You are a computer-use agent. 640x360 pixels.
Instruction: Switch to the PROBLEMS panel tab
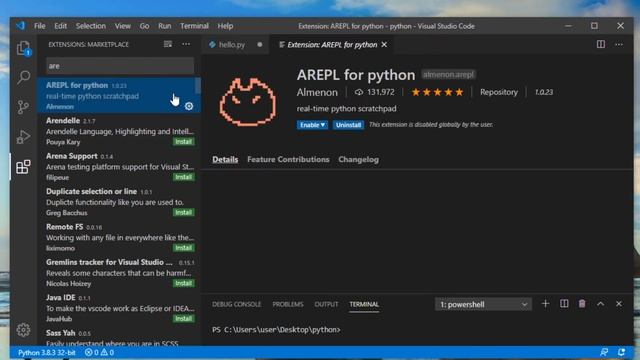(288, 304)
